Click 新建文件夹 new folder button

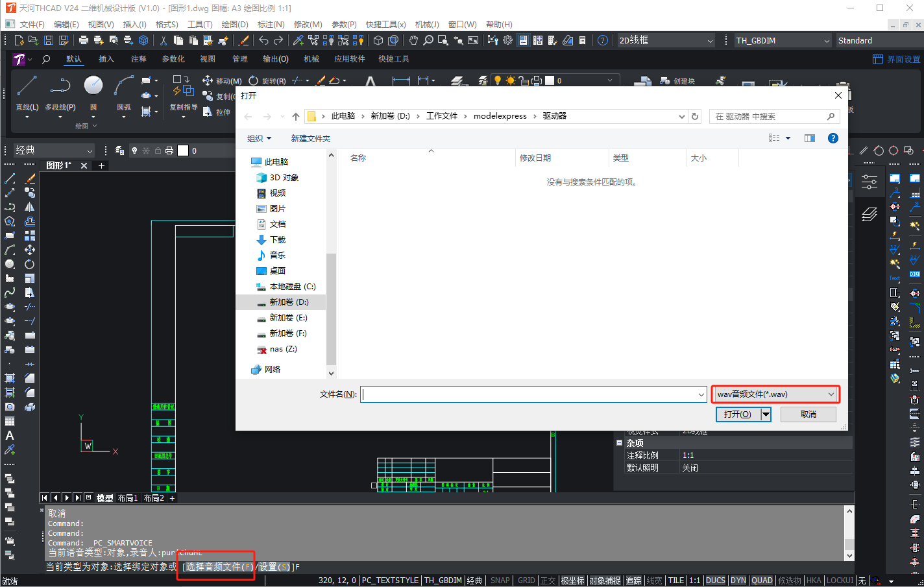click(x=311, y=138)
